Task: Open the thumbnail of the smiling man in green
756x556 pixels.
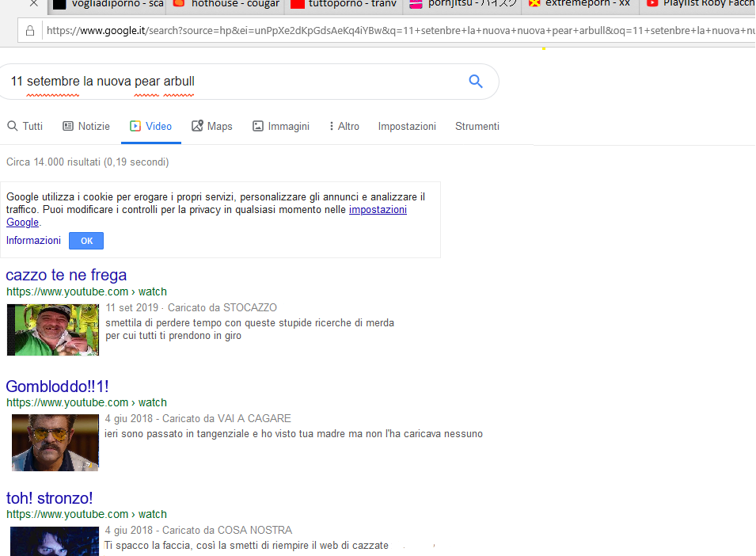Action: 53,329
